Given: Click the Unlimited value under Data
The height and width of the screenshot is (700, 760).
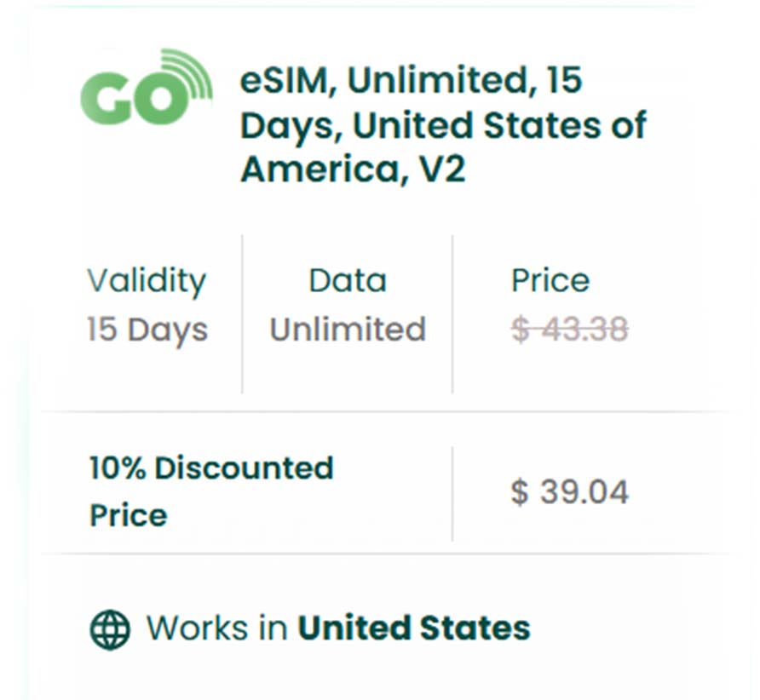Looking at the screenshot, I should point(348,330).
